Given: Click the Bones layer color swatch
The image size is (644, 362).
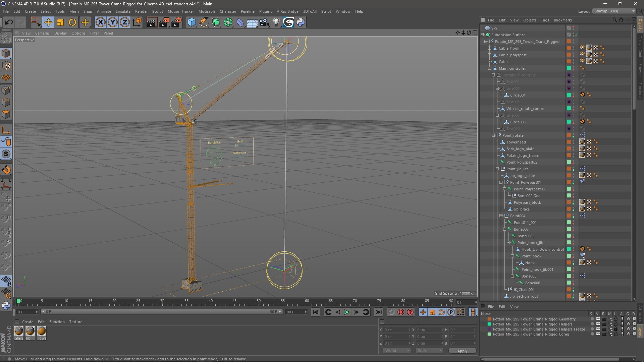Looking at the screenshot, I should [x=489, y=334].
